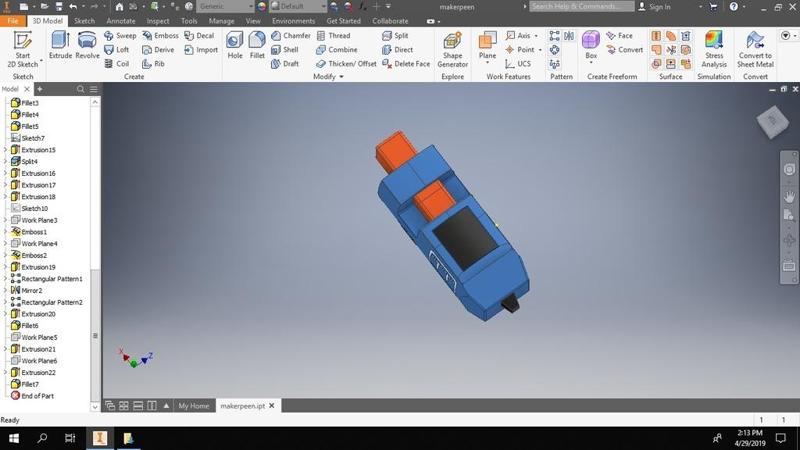This screenshot has height=450, width=800.
Task: Switch to My Home document tab
Action: [193, 406]
